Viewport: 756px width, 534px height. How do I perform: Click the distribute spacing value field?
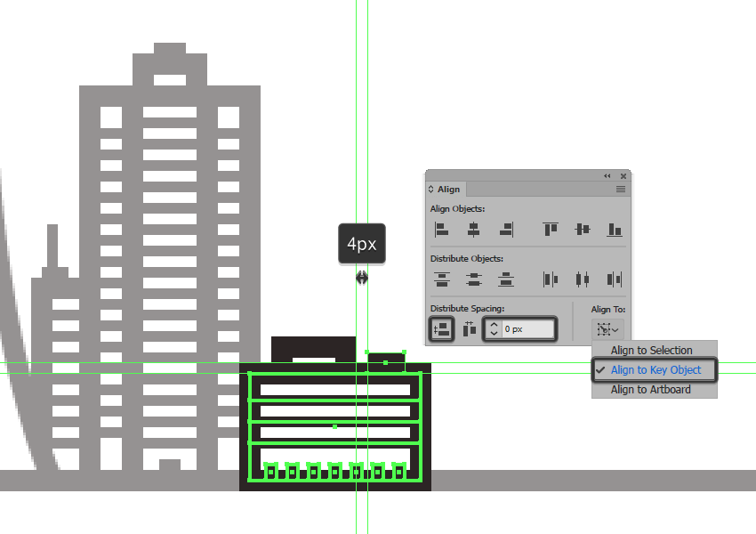pos(528,329)
